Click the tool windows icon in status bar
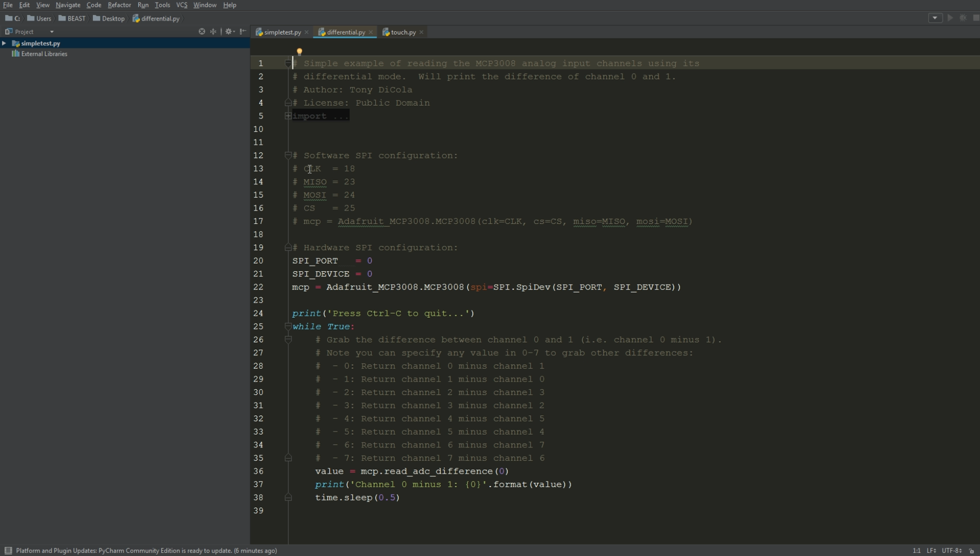Viewport: 980px width, 556px height. [x=8, y=550]
